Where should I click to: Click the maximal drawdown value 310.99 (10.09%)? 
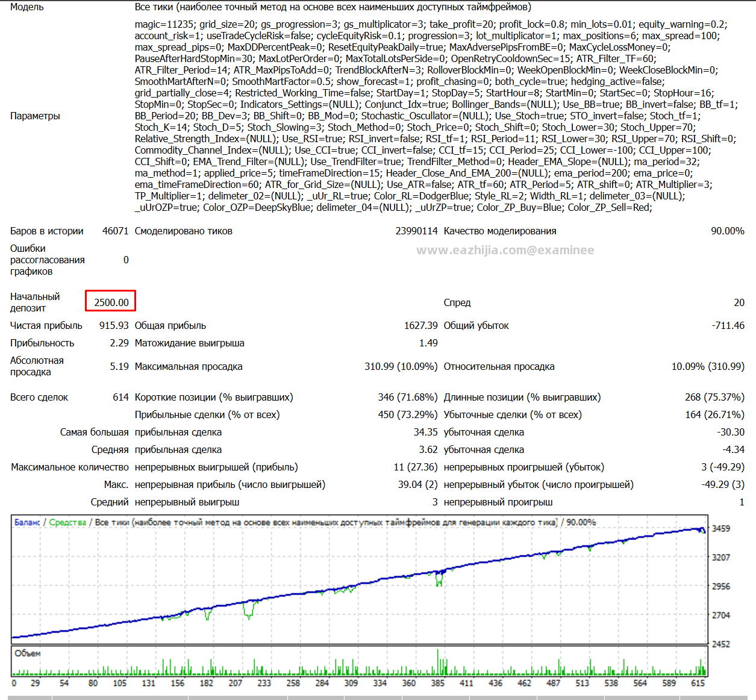point(401,366)
